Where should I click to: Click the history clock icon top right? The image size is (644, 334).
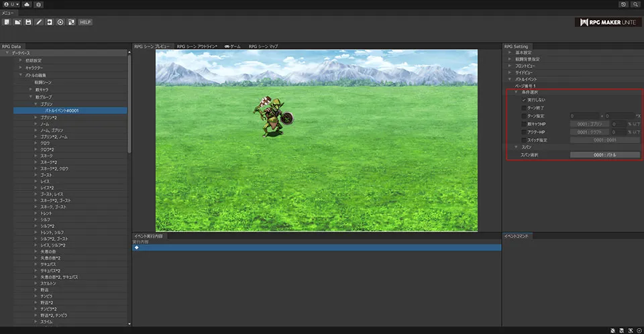[624, 4]
